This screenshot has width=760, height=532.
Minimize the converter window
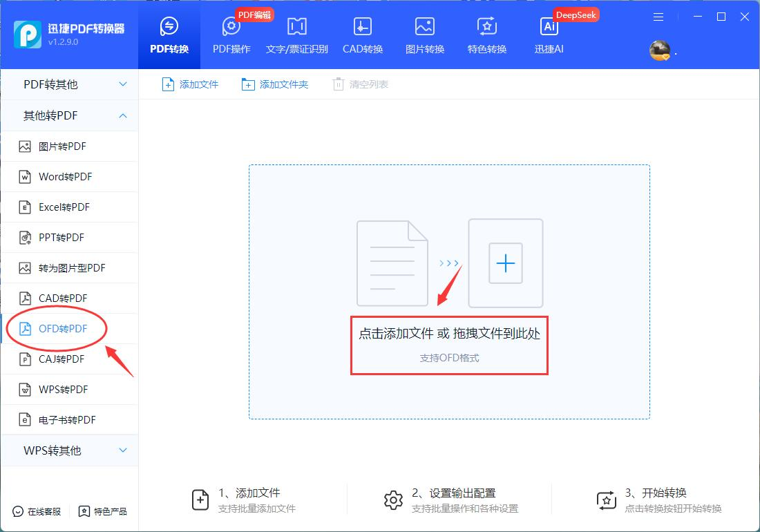coord(698,17)
